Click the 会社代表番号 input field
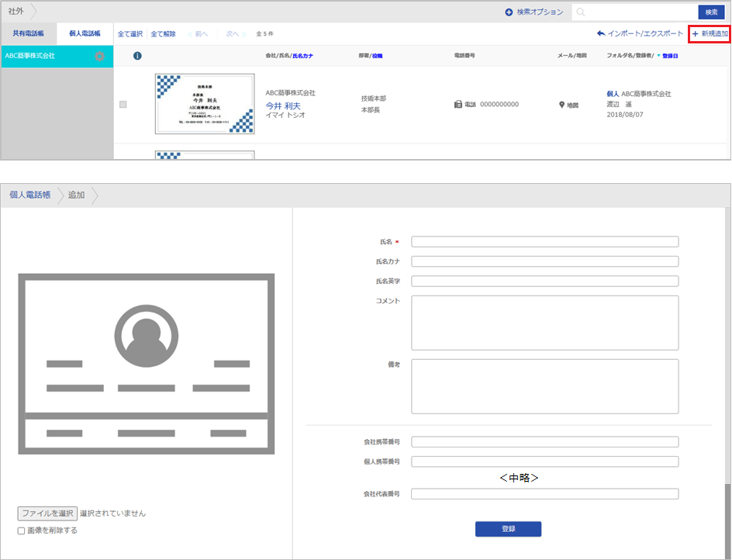Viewport: 732px width, 560px height. [545, 493]
